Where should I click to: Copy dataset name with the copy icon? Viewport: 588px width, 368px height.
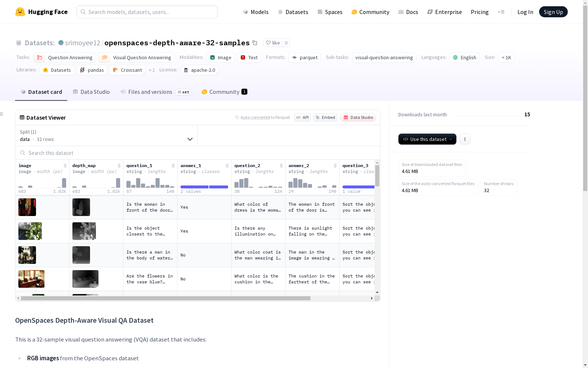(x=255, y=43)
